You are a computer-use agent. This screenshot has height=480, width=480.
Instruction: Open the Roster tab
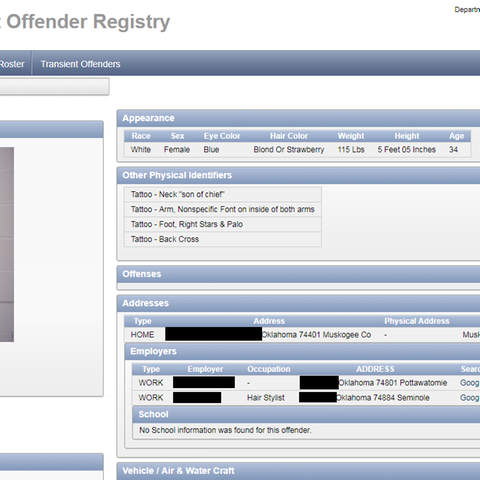pyautogui.click(x=12, y=64)
